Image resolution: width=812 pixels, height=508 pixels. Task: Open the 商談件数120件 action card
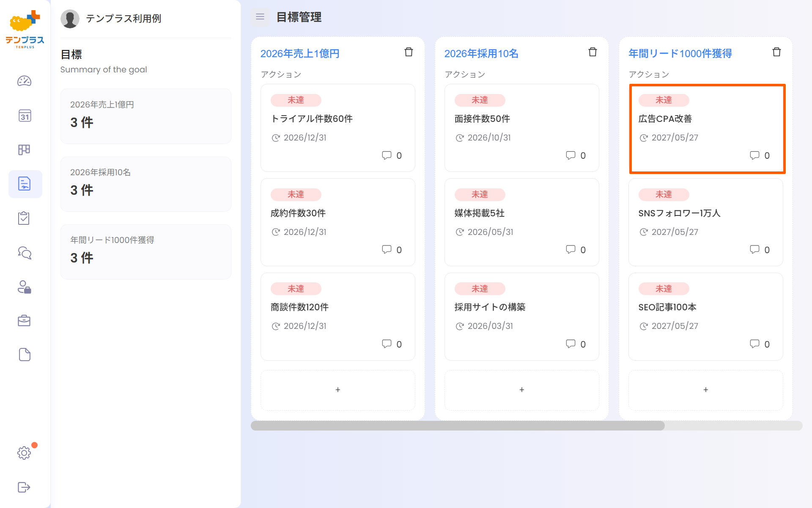[x=338, y=317]
